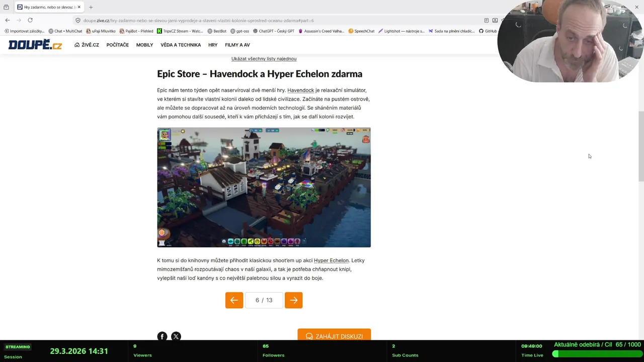The width and height of the screenshot is (644, 362).
Task: Click the 'Epic Store – Havendock a Hyper Echelon zdarma' heading
Action: tap(260, 74)
